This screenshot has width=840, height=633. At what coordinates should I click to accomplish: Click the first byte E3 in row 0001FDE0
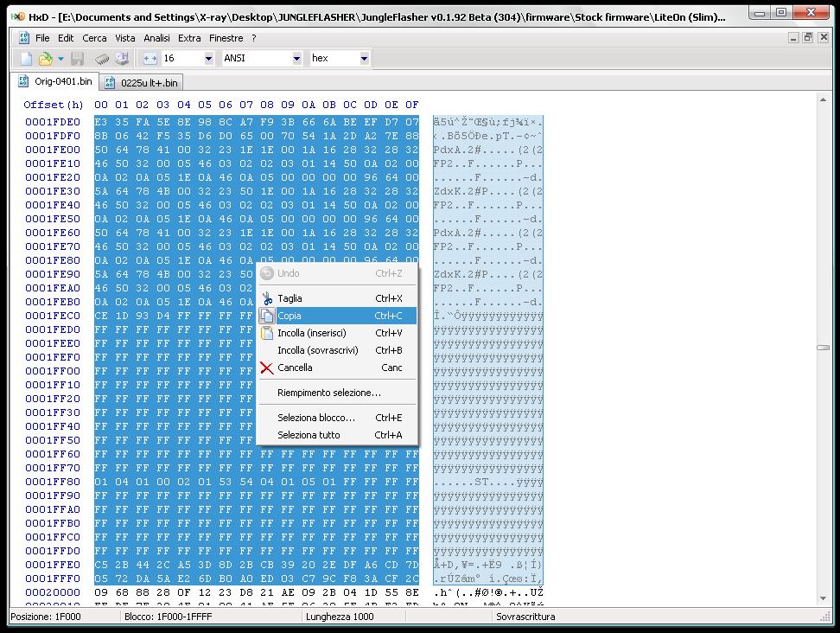click(101, 122)
